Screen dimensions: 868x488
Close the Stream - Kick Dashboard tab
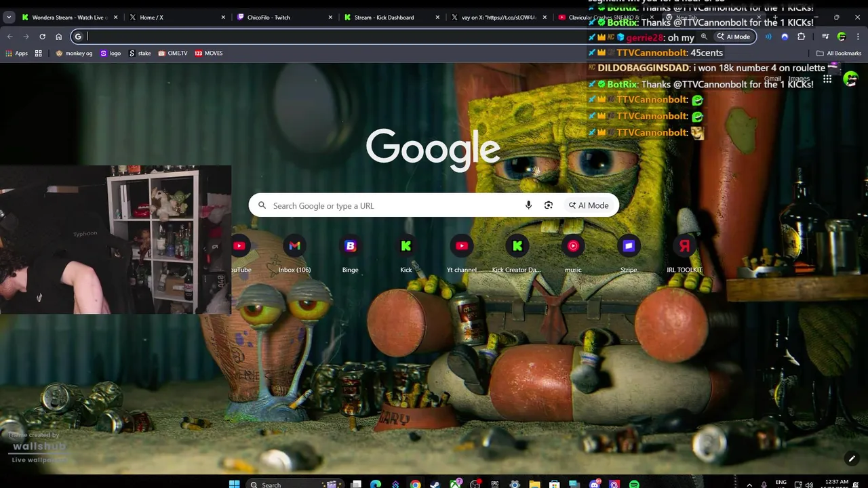pos(438,18)
